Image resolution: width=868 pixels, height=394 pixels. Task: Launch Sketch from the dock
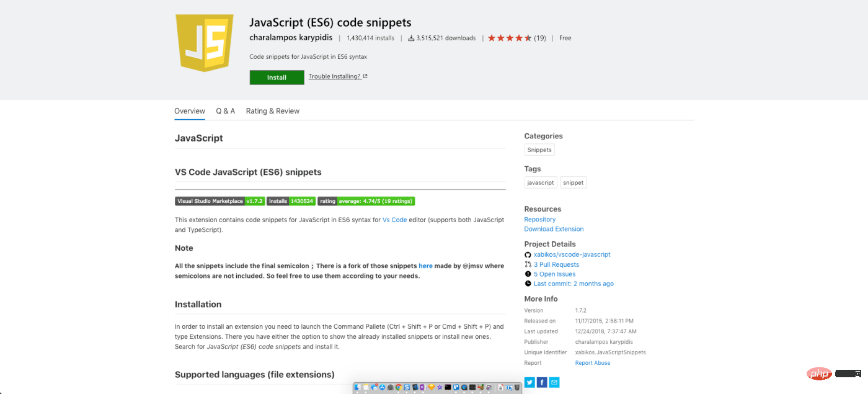click(432, 387)
